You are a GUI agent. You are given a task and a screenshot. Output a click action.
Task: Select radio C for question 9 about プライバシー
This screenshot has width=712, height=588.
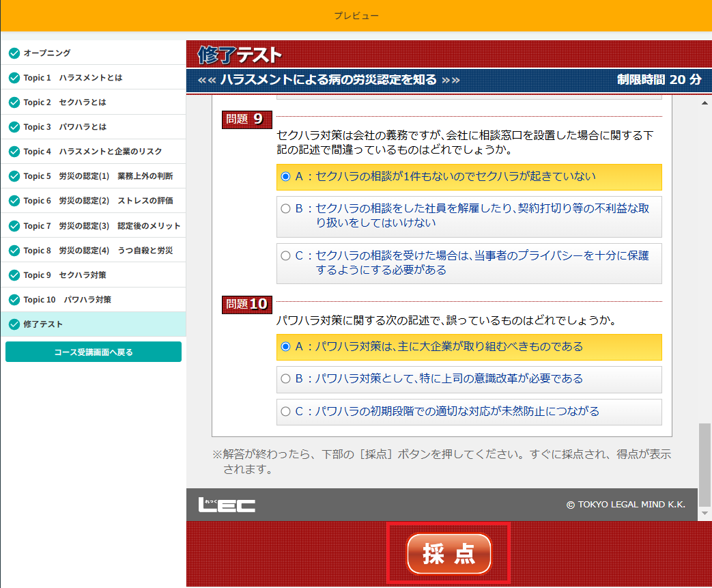point(285,256)
